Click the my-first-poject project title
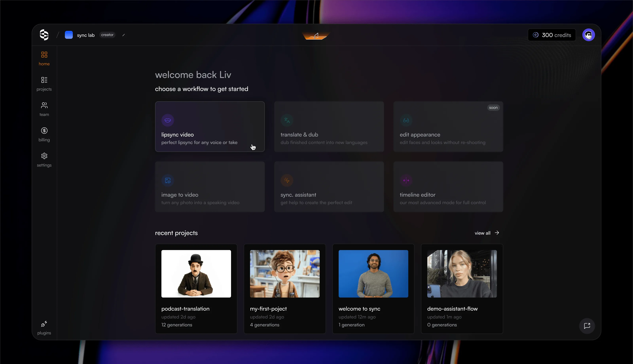This screenshot has width=633, height=364. (x=268, y=309)
